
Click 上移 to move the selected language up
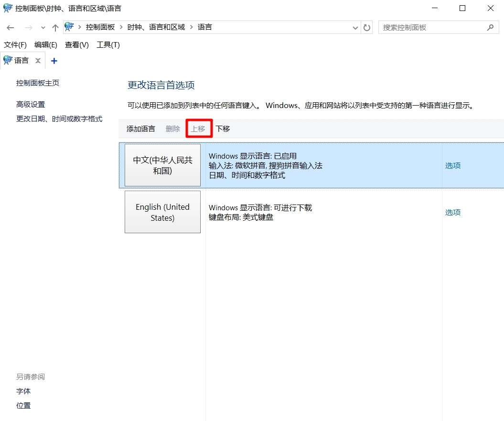(199, 128)
